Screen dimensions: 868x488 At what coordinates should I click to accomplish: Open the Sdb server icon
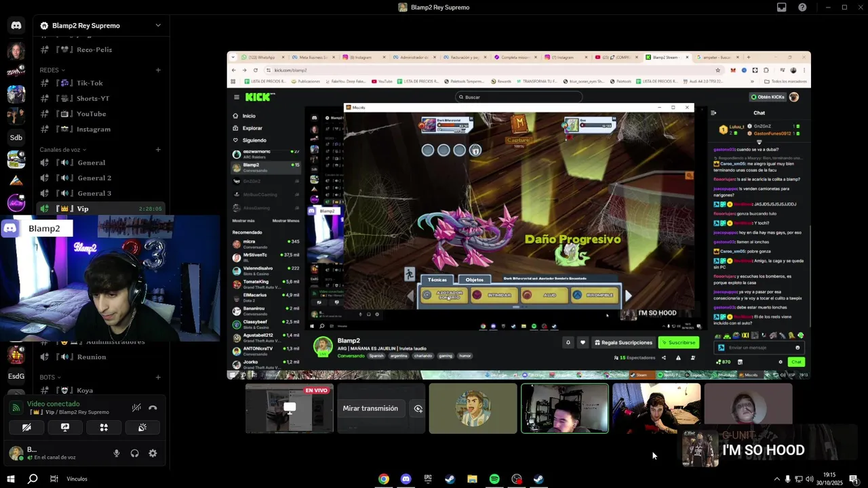point(16,138)
